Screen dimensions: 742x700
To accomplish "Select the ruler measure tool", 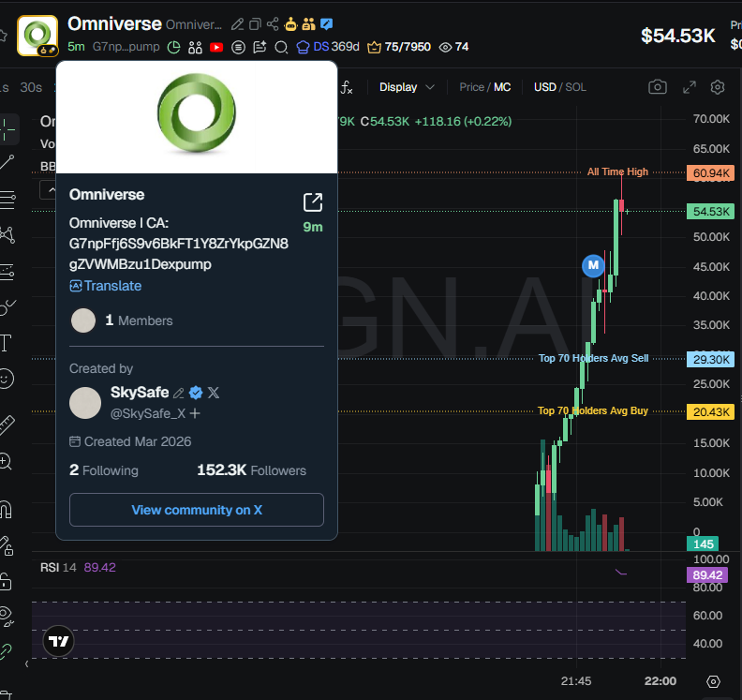I will pos(7,425).
